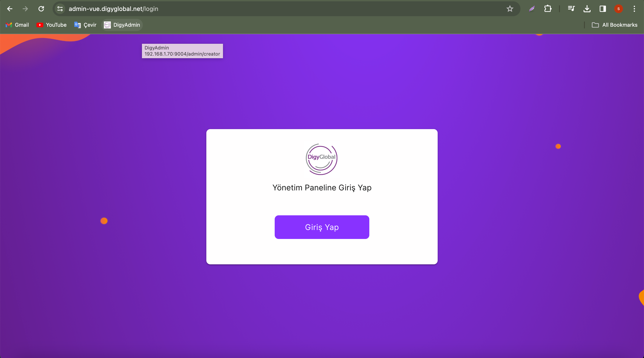Open the site information icon in address bar
The image size is (644, 358).
pyautogui.click(x=60, y=9)
